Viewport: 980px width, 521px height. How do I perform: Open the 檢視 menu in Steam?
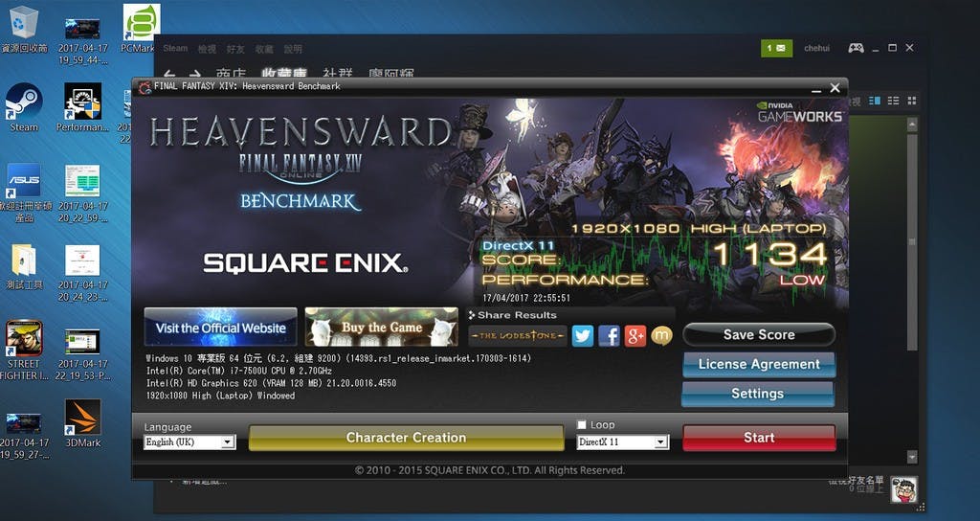pyautogui.click(x=207, y=48)
